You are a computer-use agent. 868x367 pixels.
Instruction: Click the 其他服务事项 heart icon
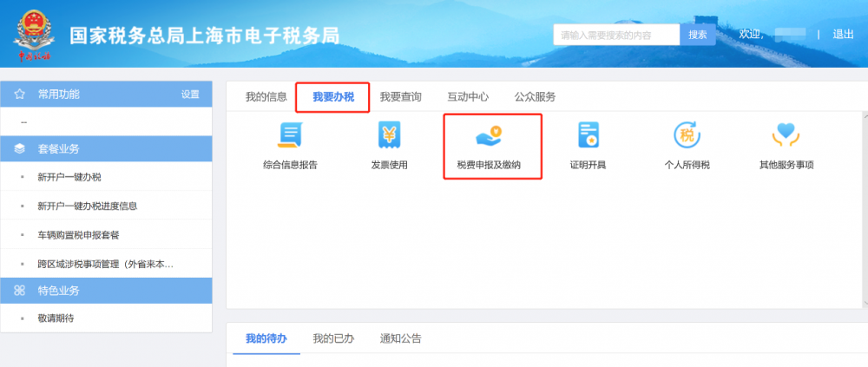[786, 136]
